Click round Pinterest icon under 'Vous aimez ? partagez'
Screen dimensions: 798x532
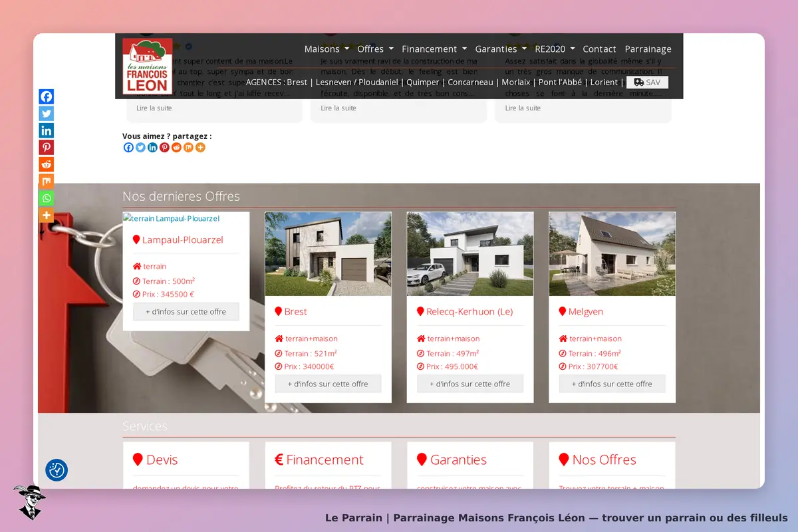tap(165, 148)
